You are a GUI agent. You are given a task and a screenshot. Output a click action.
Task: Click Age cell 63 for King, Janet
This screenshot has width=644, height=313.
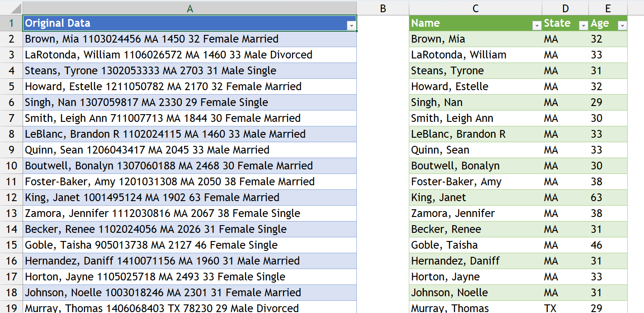608,197
